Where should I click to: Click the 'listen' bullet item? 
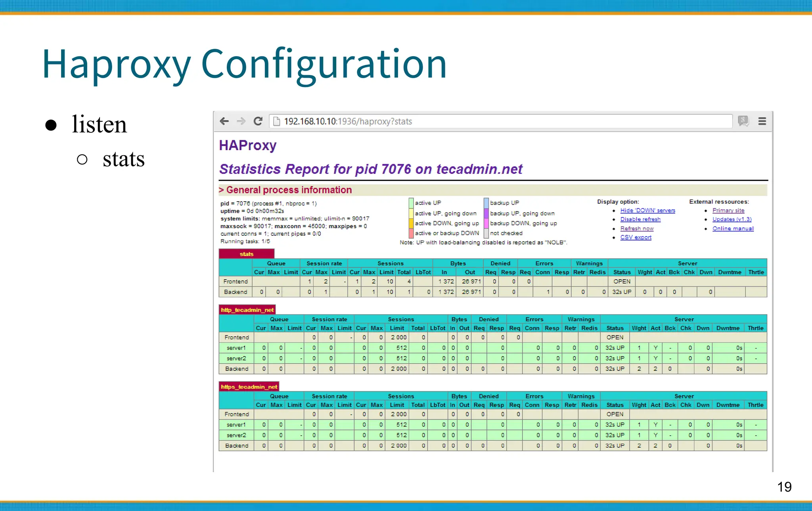pos(100,124)
